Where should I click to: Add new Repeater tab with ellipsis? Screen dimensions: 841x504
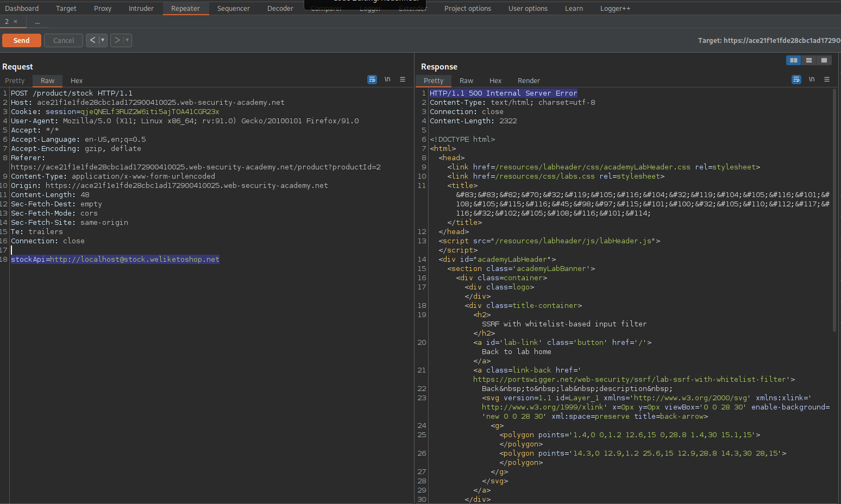[37, 22]
